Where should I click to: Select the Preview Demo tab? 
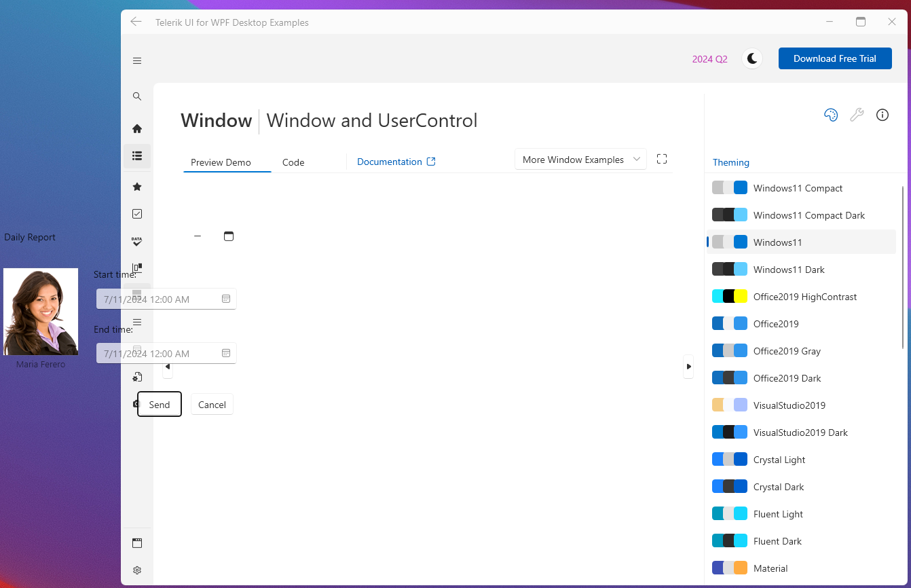[221, 162]
